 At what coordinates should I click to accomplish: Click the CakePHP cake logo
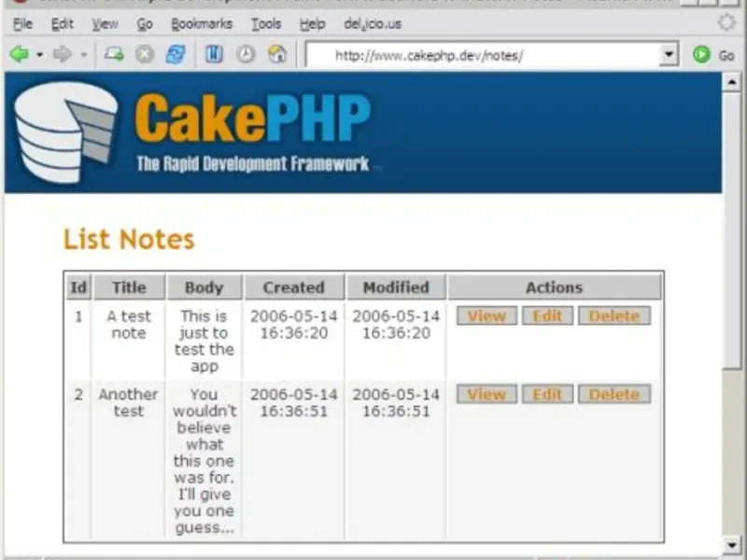pos(65,132)
